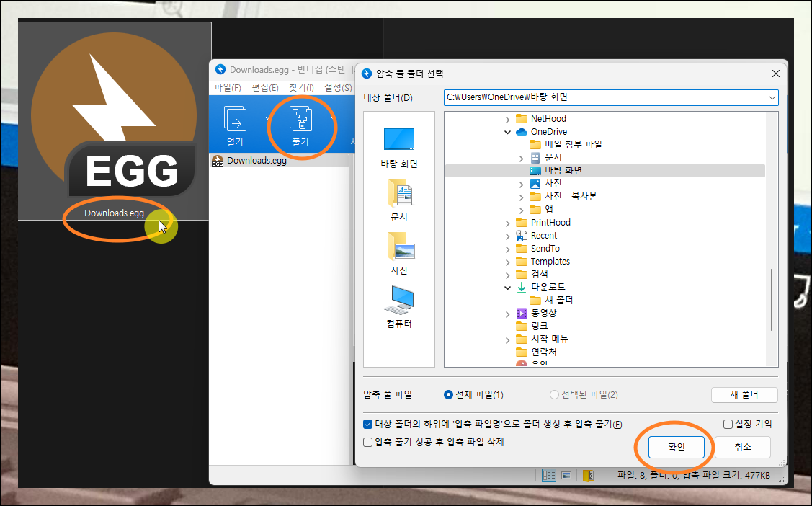812x506 pixels.
Task: Select the 컴퓨터 quick-access shortcut icon
Action: point(398,307)
